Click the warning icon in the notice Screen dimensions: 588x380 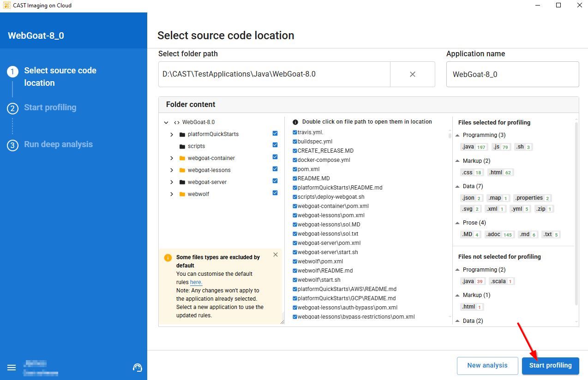[x=168, y=258]
